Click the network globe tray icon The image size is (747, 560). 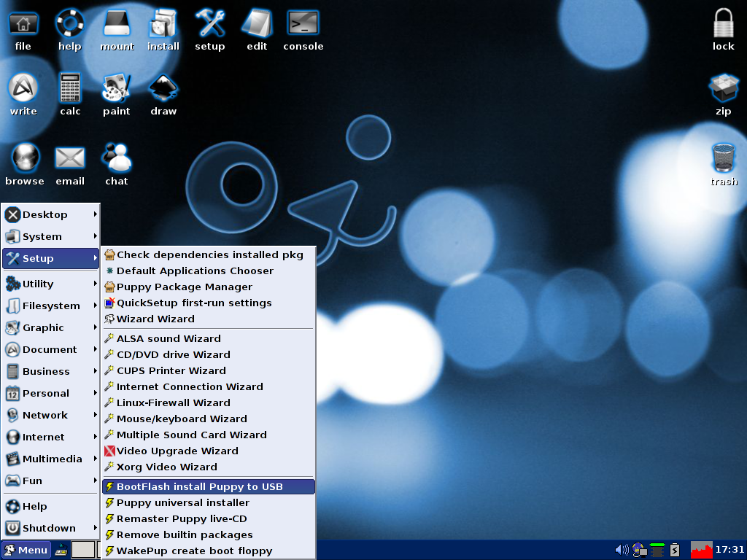point(639,550)
